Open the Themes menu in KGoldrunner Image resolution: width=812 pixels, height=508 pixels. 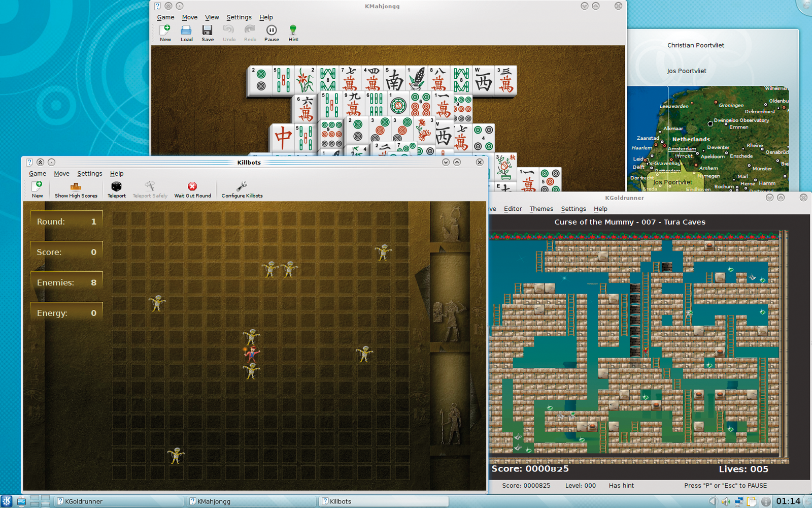[541, 209]
